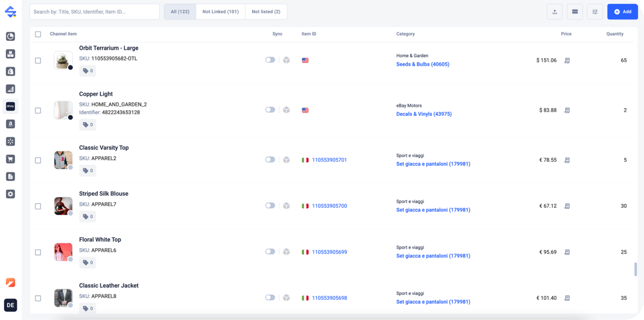644x320 pixels.
Task: Enable sync toggle for Copper Light
Action: [270, 110]
